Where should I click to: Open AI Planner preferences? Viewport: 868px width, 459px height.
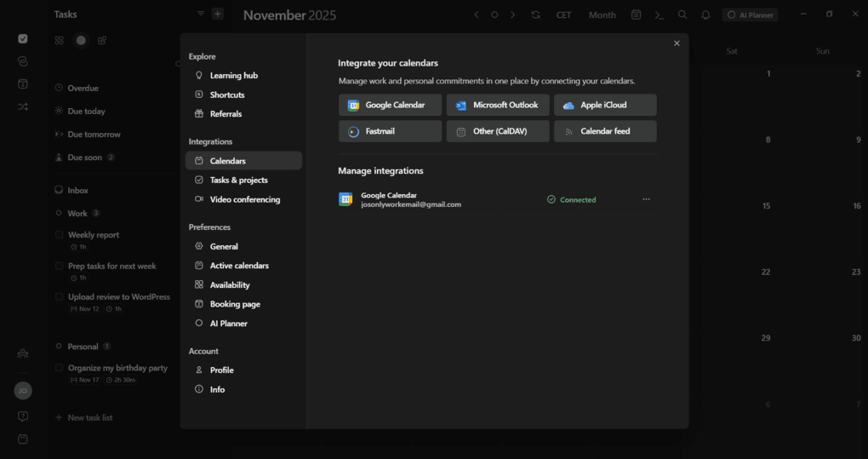click(x=243, y=324)
